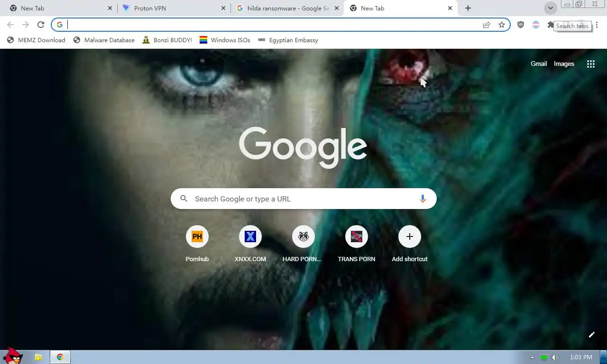Open the HARD PORN shortcut tile

303,244
